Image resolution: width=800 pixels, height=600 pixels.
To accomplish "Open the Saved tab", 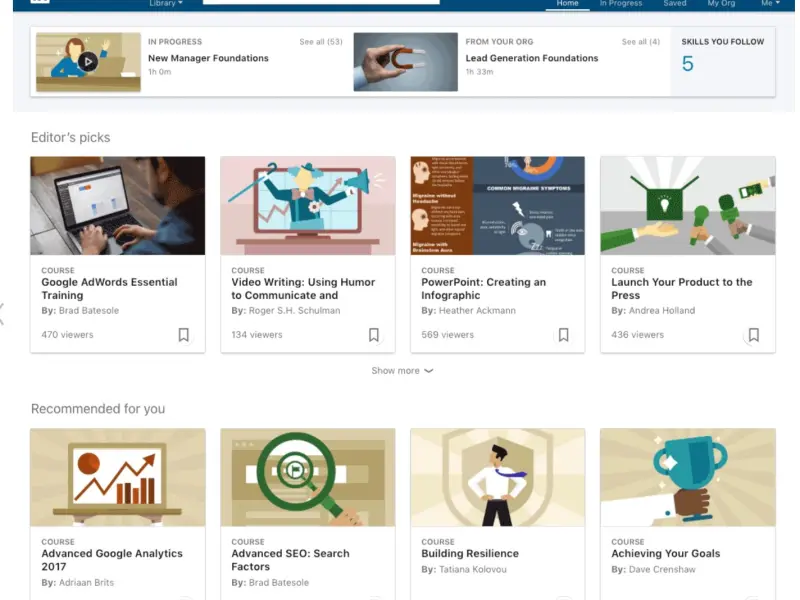I will pyautogui.click(x=675, y=4).
